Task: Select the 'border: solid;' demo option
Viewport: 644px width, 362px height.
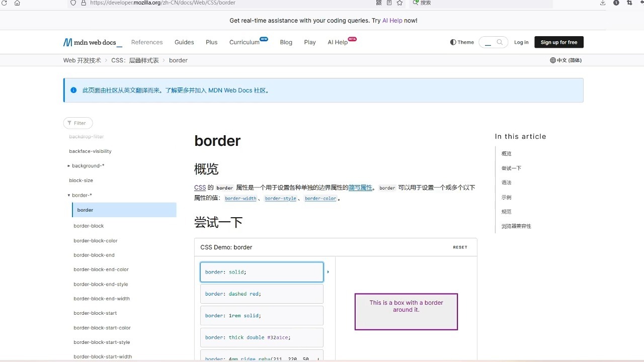Action: [x=262, y=272]
